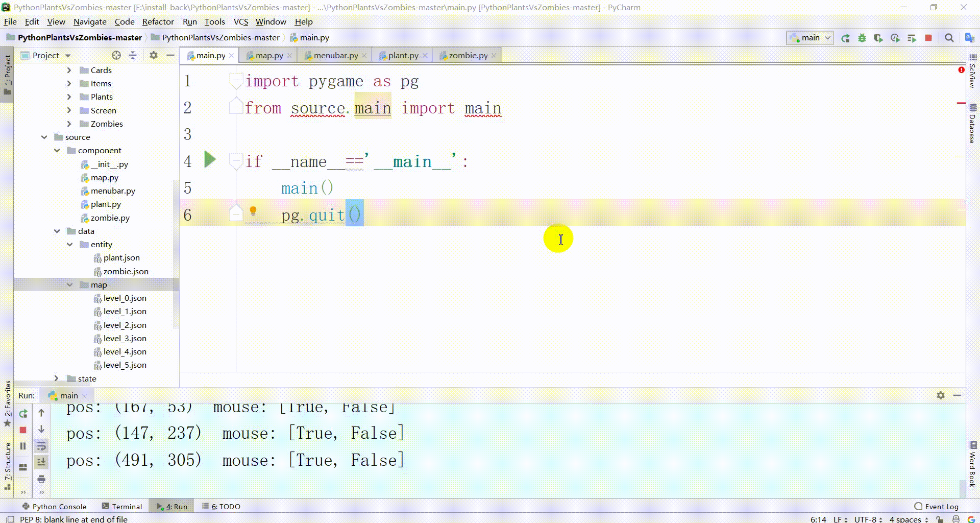Rerun from the Run panel toolbar

coord(23,414)
